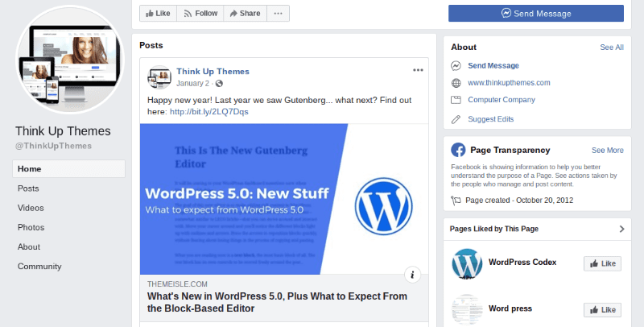Click the Pages Liked by This Page heading

494,229
